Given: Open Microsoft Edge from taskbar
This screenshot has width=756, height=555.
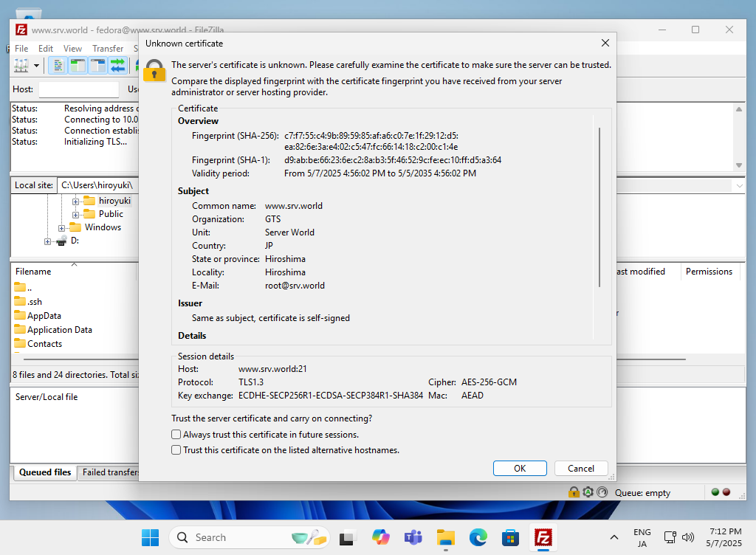Looking at the screenshot, I should 478,537.
